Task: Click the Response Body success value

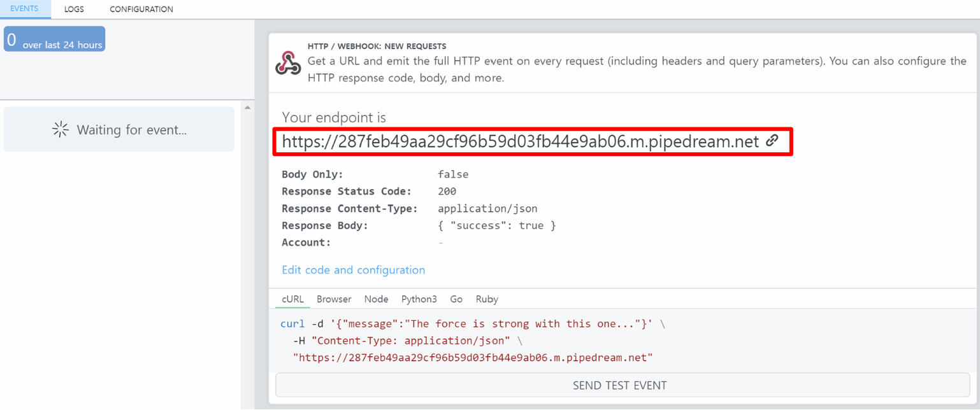Action: click(x=497, y=225)
